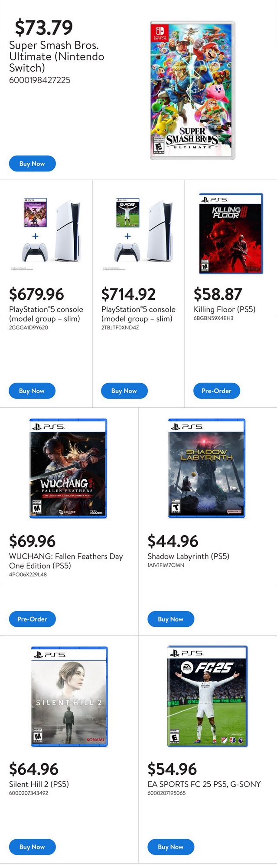This screenshot has height=868, width=277.
Task: Click Buy Now for Super Smash Bros. Ultimate
Action: (x=32, y=164)
